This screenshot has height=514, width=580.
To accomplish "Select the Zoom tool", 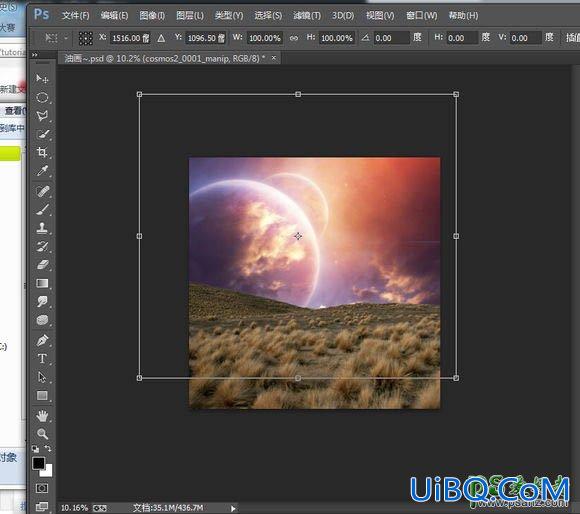I will point(42,434).
